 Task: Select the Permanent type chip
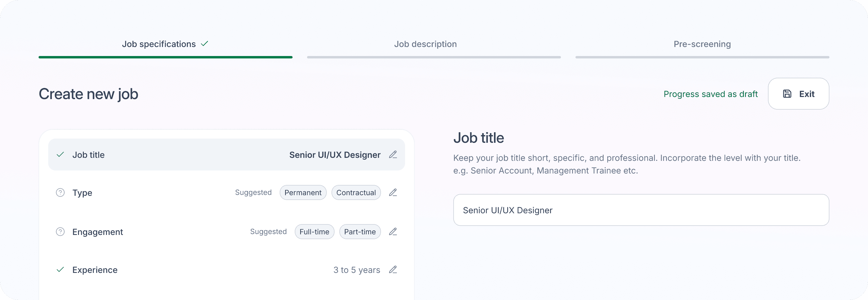303,192
